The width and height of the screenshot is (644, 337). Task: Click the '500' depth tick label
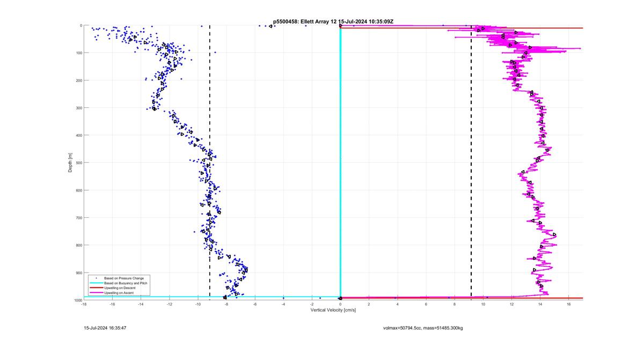78,163
